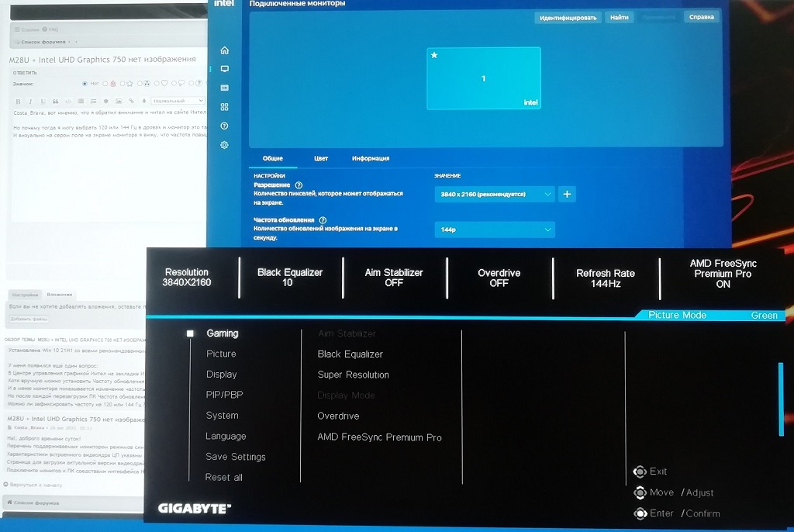Open the apps grid icon in Intel sidebar

pyautogui.click(x=224, y=107)
